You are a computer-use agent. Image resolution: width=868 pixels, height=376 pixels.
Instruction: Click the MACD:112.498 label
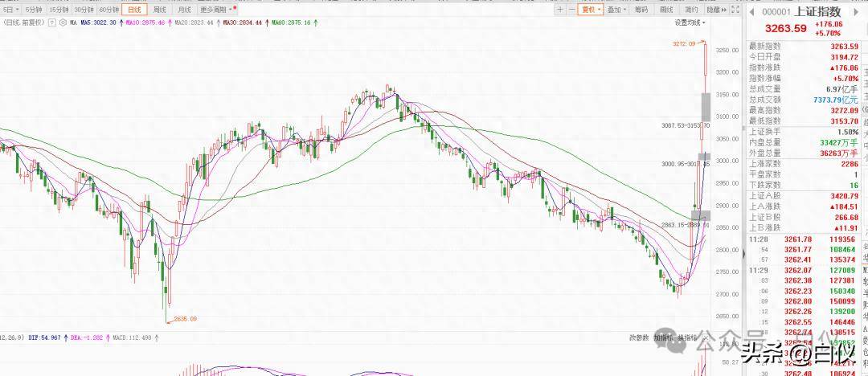coord(132,337)
